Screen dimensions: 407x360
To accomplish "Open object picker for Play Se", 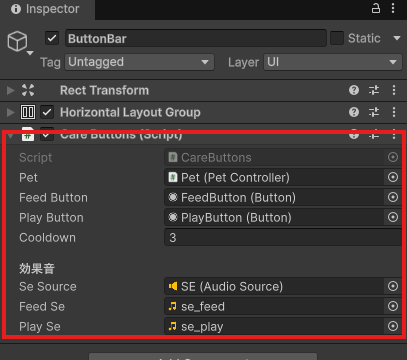I will tap(393, 326).
